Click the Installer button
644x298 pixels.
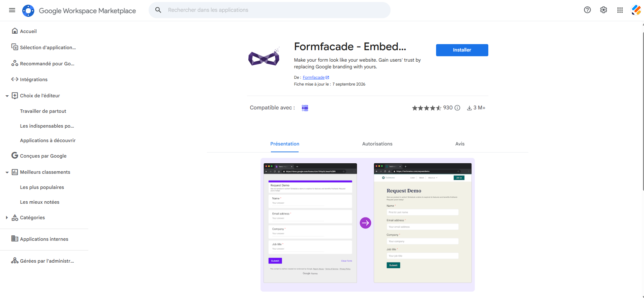tap(462, 50)
